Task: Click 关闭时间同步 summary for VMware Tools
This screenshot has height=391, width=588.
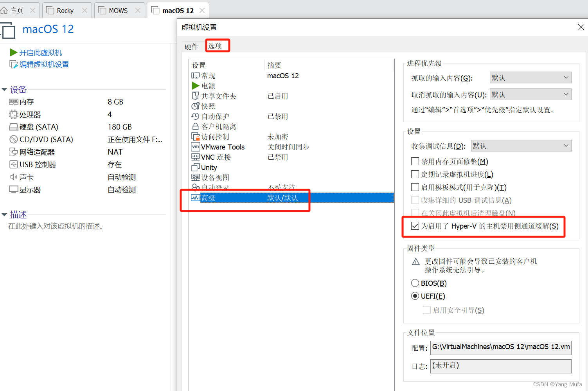Action: tap(288, 147)
